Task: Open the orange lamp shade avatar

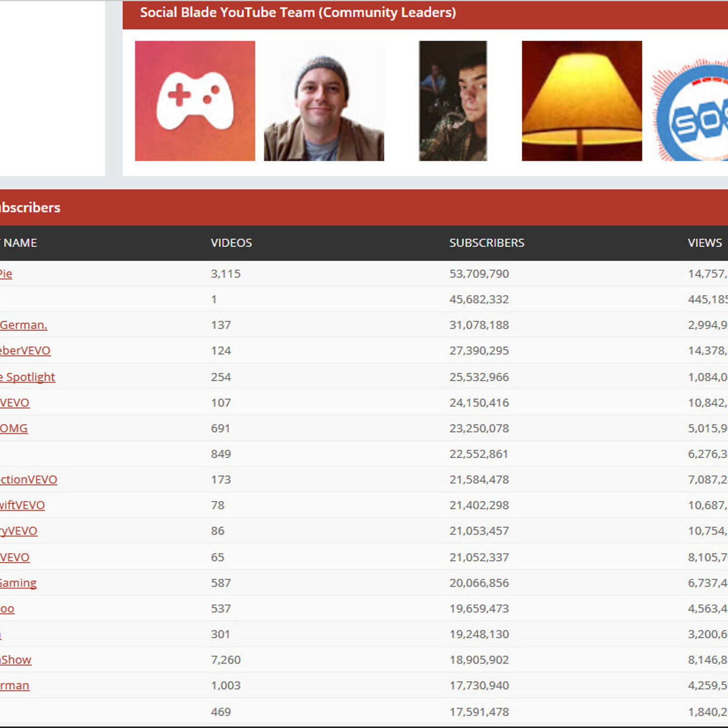Action: [x=582, y=101]
